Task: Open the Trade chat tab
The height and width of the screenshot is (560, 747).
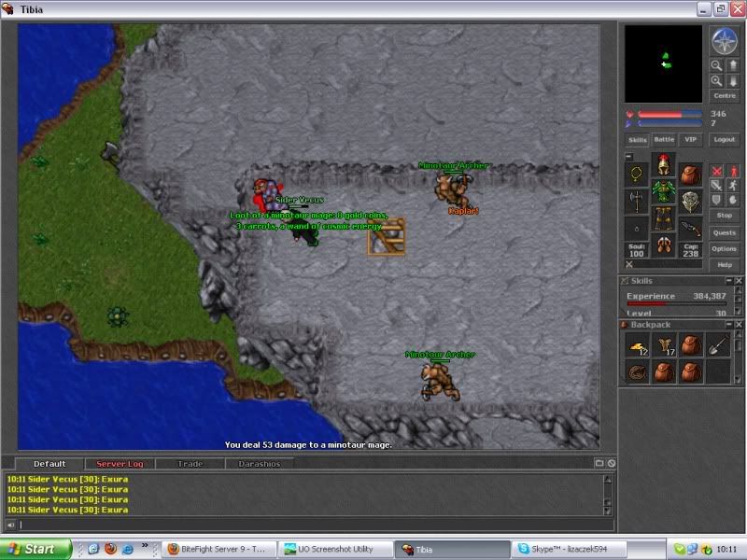Action: [x=190, y=464]
